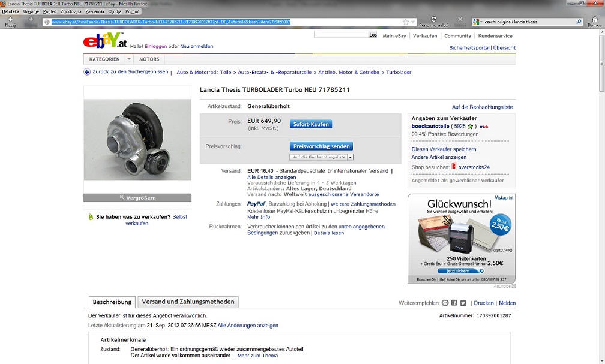The image size is (605, 364).
Task: Focus the eBay search input field
Action: tap(341, 35)
